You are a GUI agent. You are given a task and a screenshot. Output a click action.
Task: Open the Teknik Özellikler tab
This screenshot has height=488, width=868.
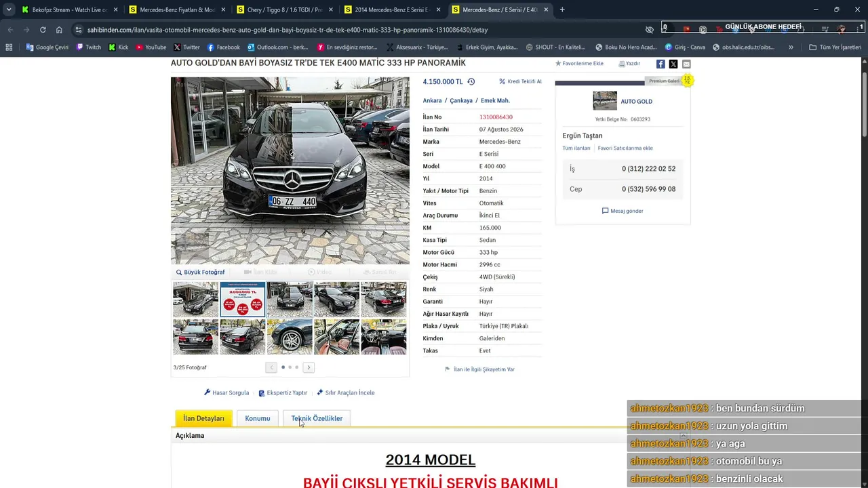tap(317, 418)
